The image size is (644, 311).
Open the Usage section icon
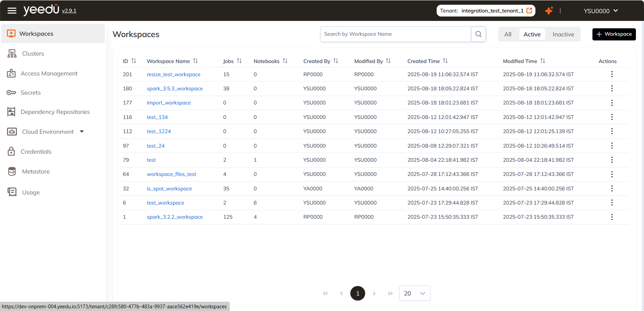(11, 192)
